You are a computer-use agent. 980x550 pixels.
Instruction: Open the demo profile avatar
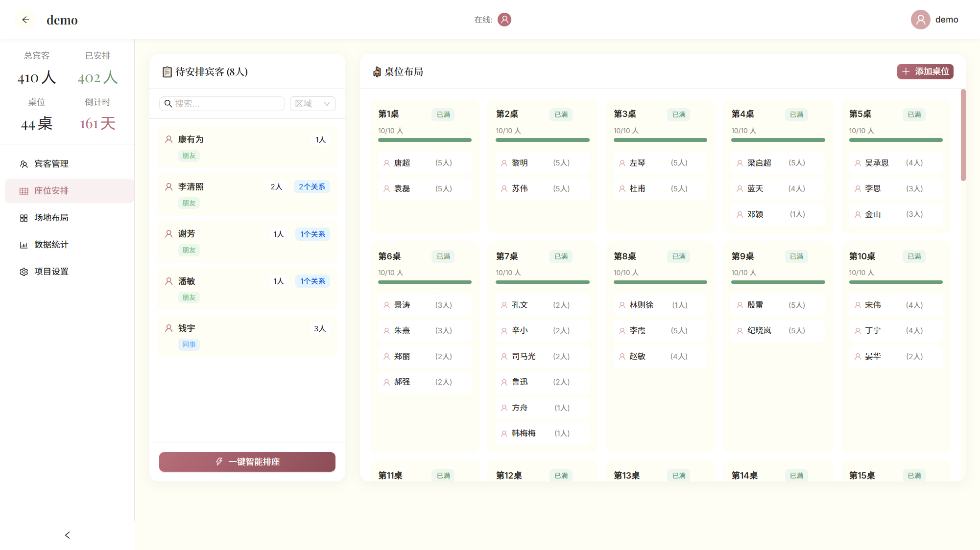[920, 20]
